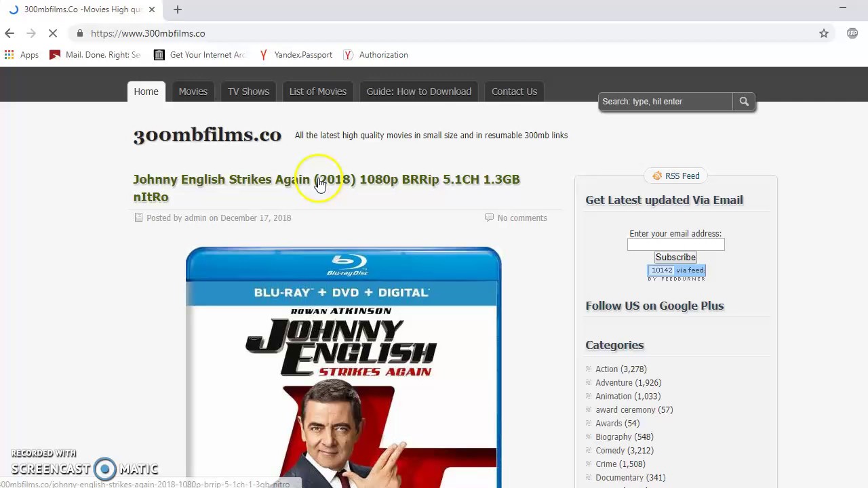This screenshot has height=488, width=868.
Task: Click Get Latest updated Via Email heading
Action: 665,200
